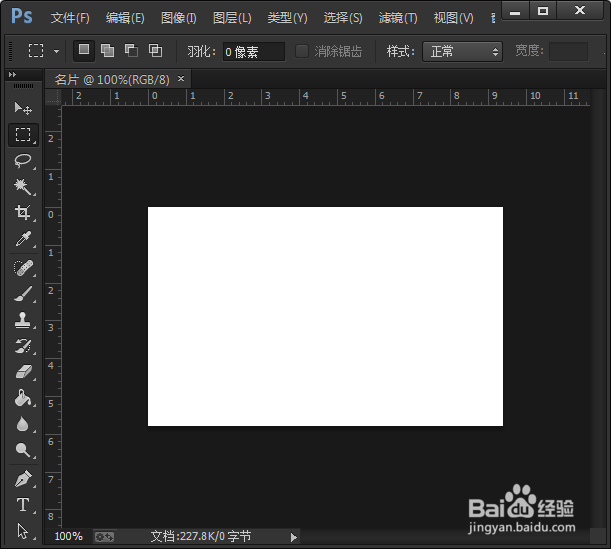This screenshot has width=611, height=549.
Task: Open the status bar info arrow menu
Action: tap(294, 537)
